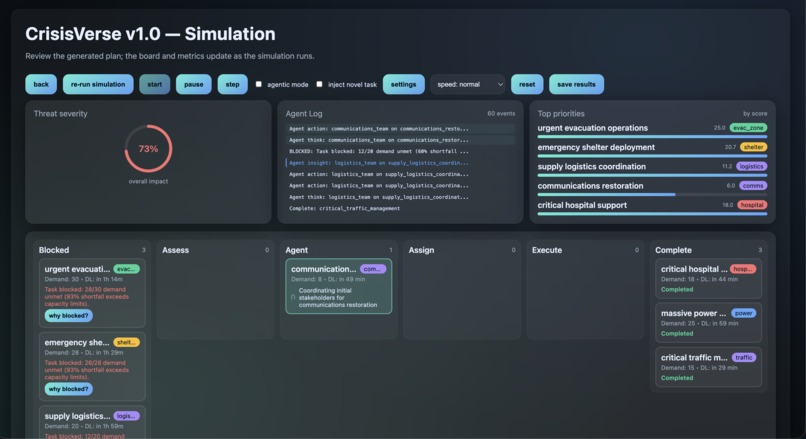
Task: Enable agentic mode checkbox
Action: coord(259,84)
